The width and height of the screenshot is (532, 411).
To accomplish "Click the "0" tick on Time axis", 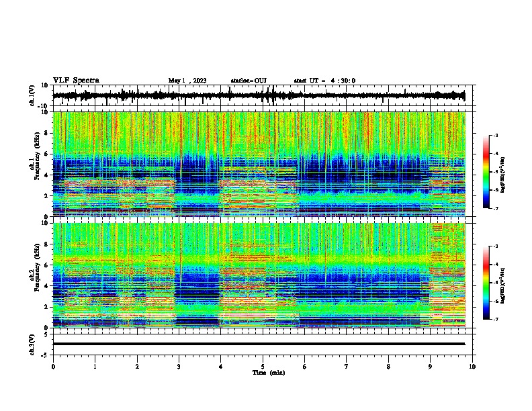I will coord(53,367).
